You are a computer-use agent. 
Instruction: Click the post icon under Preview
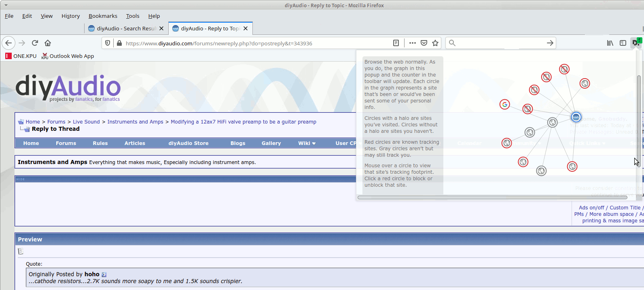(x=21, y=252)
